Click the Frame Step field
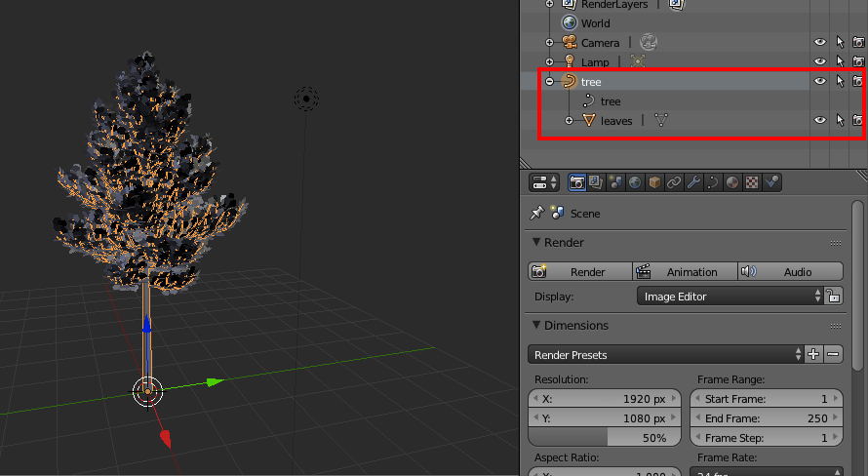This screenshot has width=868, height=476. pos(767,438)
